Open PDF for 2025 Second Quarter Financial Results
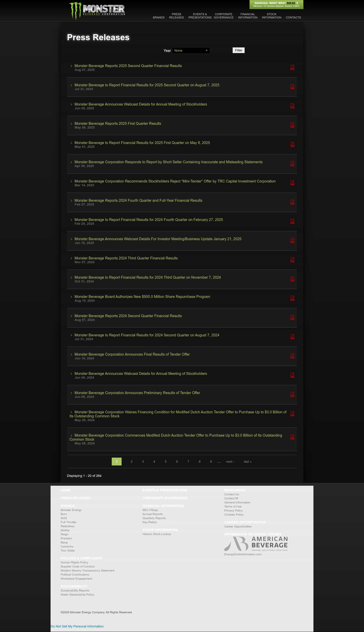Image resolution: width=364 pixels, height=632 pixels. point(292,67)
